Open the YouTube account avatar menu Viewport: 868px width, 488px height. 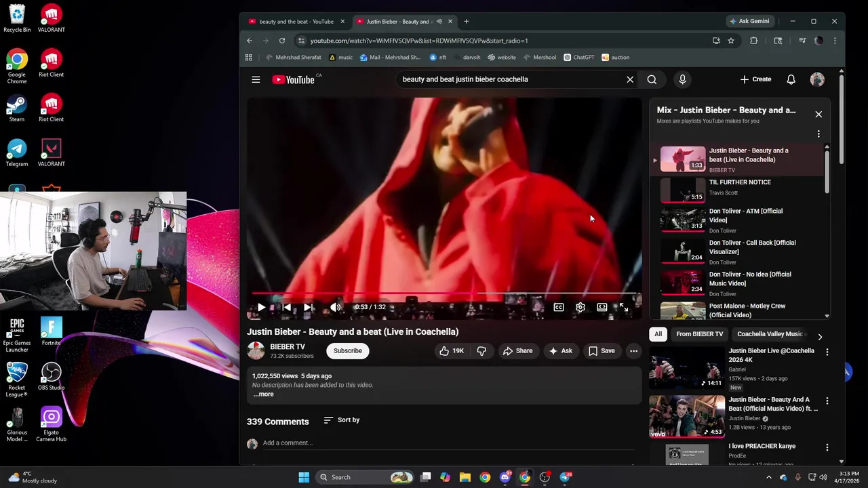tap(817, 79)
